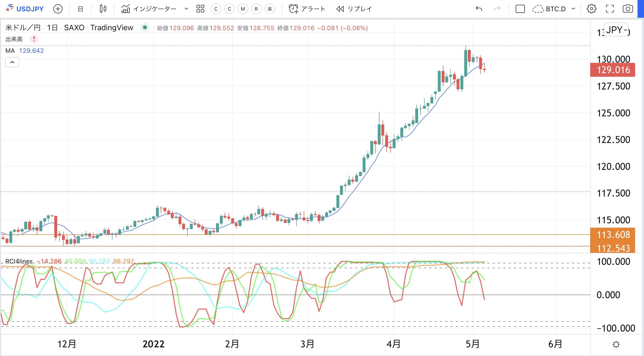
Task: Select the 楽 quick indicator button
Action: coord(270,9)
